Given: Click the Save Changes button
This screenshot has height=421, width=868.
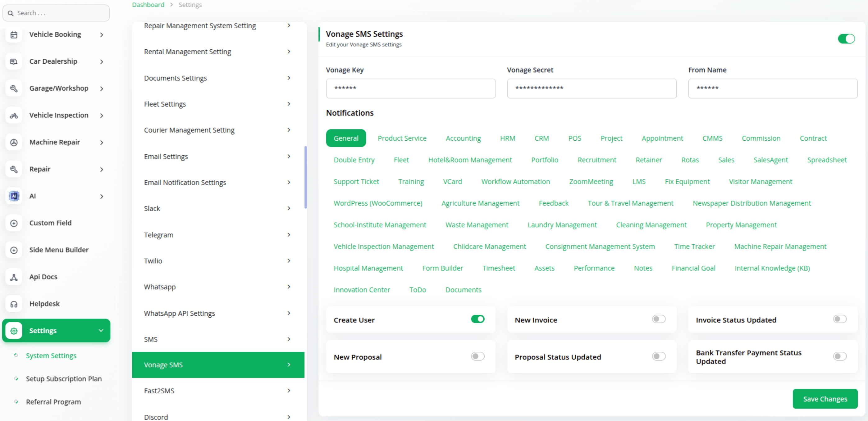Looking at the screenshot, I should 825,399.
